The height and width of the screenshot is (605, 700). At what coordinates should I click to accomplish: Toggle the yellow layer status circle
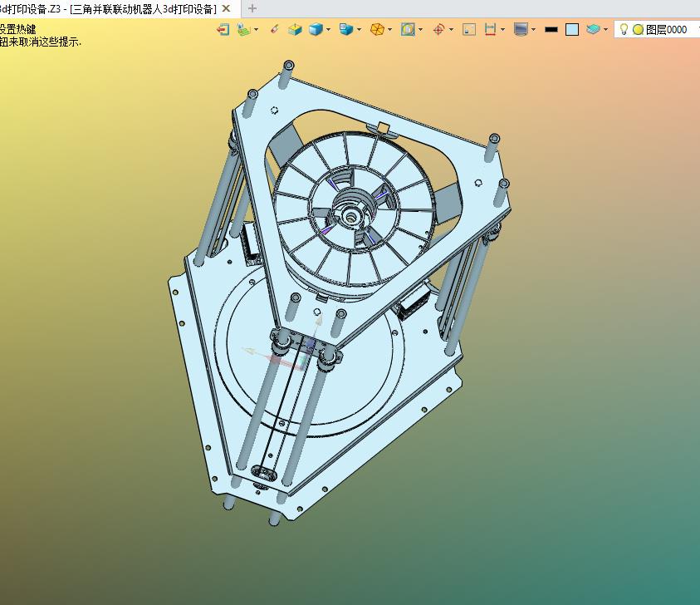(x=638, y=29)
